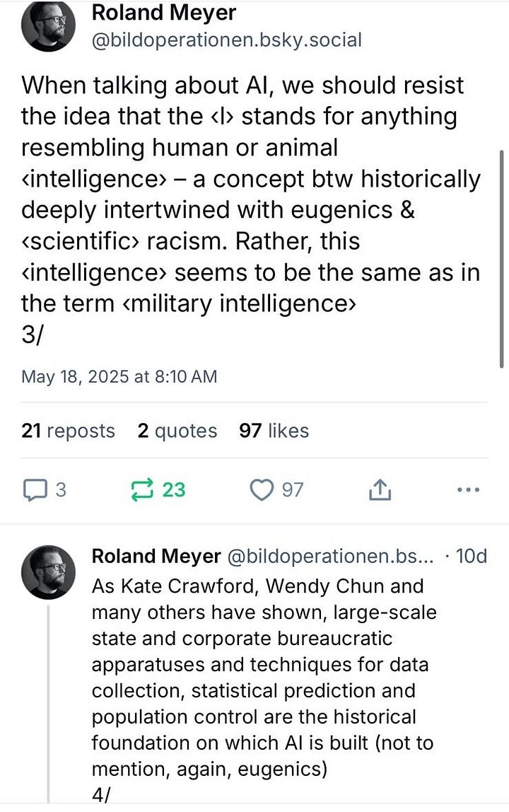Open more options with the ellipsis icon
The image size is (509, 812).
pos(469,489)
